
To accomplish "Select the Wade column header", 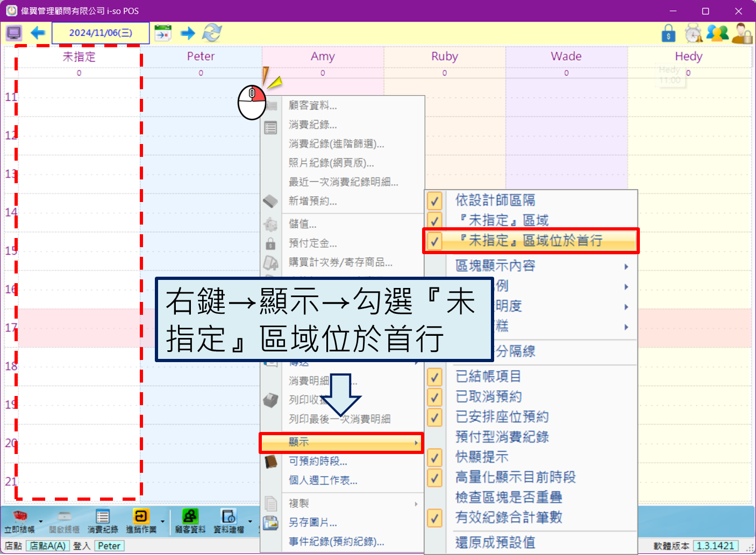I will 566,56.
